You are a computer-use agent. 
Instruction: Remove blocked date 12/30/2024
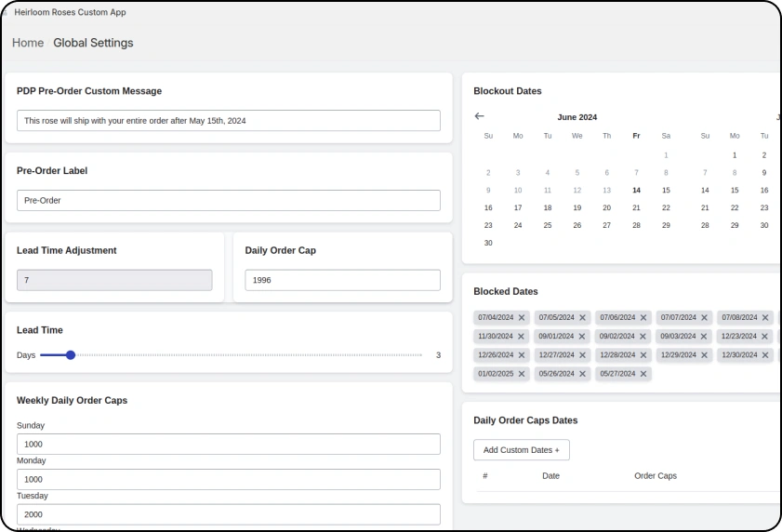click(765, 355)
